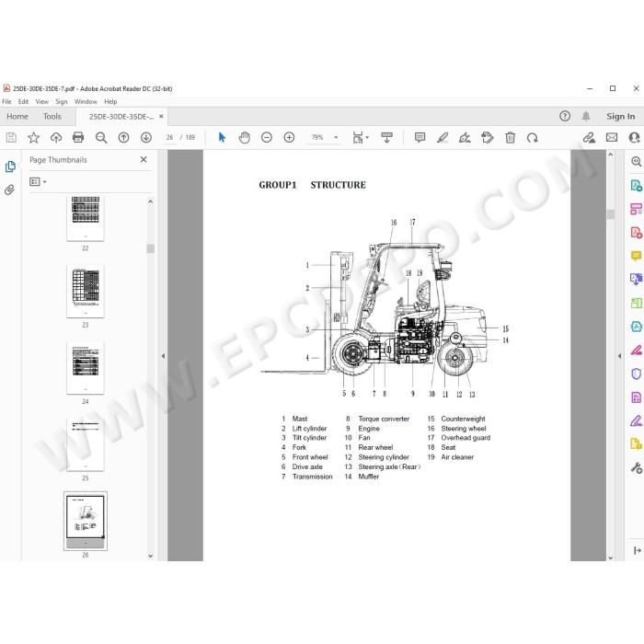
Task: Open notifications bell
Action: (x=586, y=116)
